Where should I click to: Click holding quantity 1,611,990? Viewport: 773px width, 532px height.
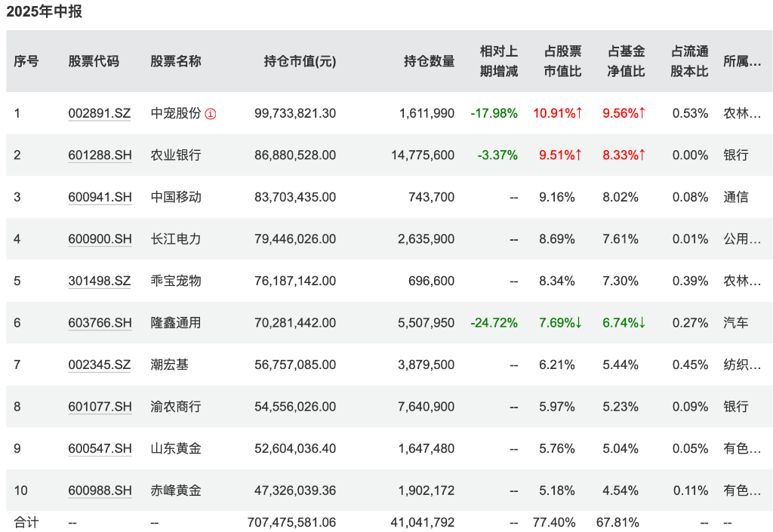pos(427,113)
